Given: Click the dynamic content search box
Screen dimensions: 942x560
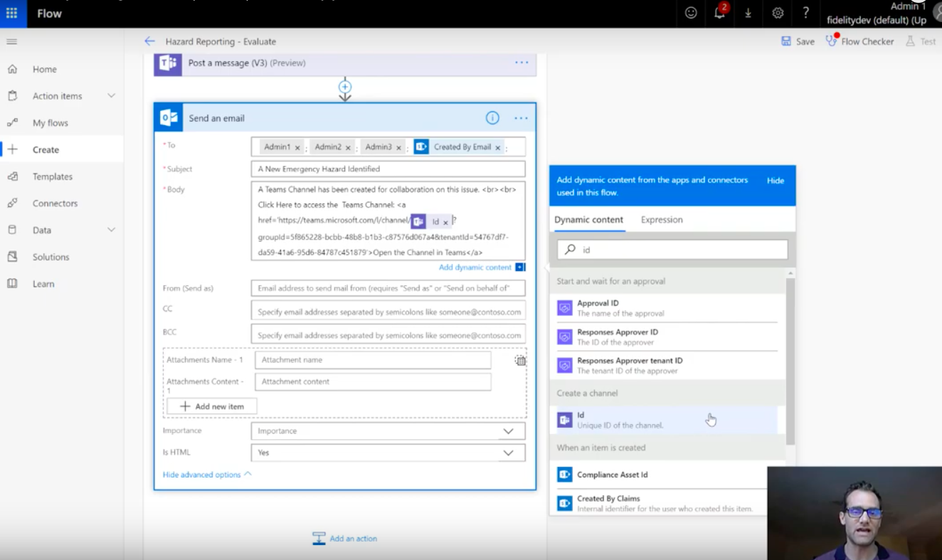Looking at the screenshot, I should pyautogui.click(x=672, y=250).
